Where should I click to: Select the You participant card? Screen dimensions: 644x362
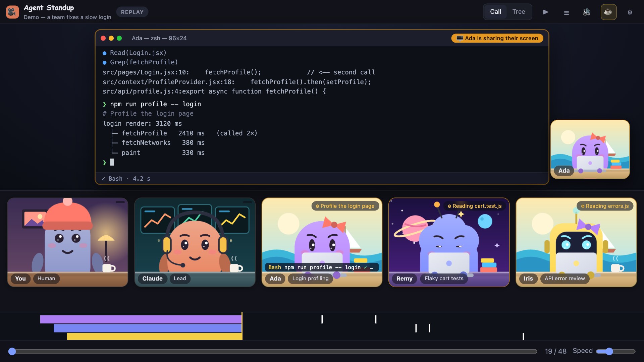(67, 242)
